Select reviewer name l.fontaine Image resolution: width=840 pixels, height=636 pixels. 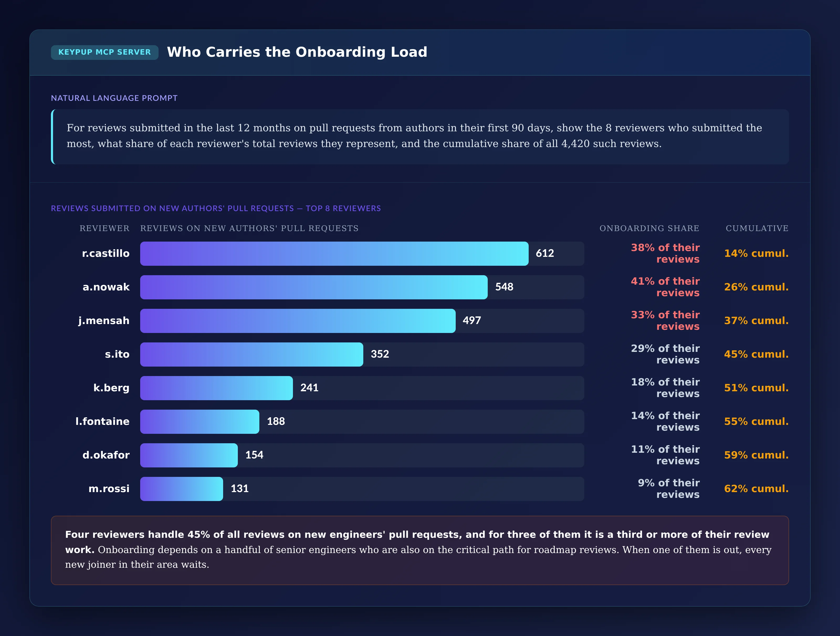click(103, 421)
